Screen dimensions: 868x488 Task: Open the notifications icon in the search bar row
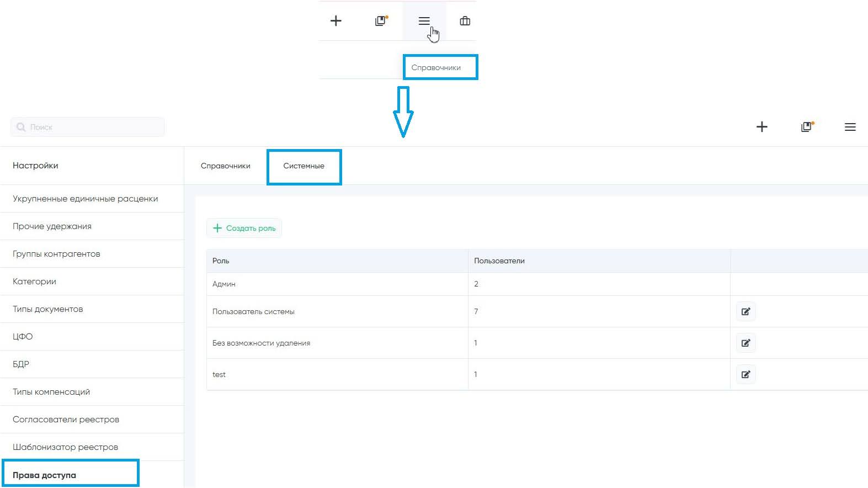pos(807,127)
